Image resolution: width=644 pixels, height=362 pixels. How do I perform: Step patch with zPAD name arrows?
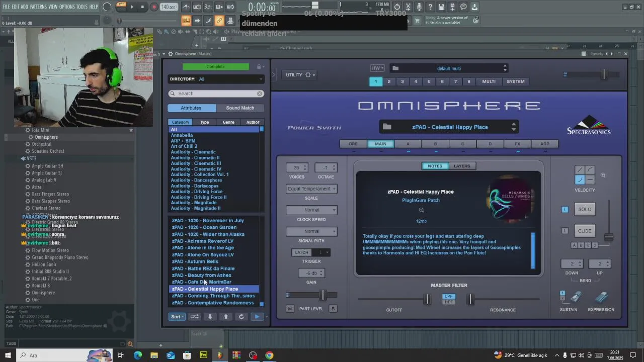514,127
